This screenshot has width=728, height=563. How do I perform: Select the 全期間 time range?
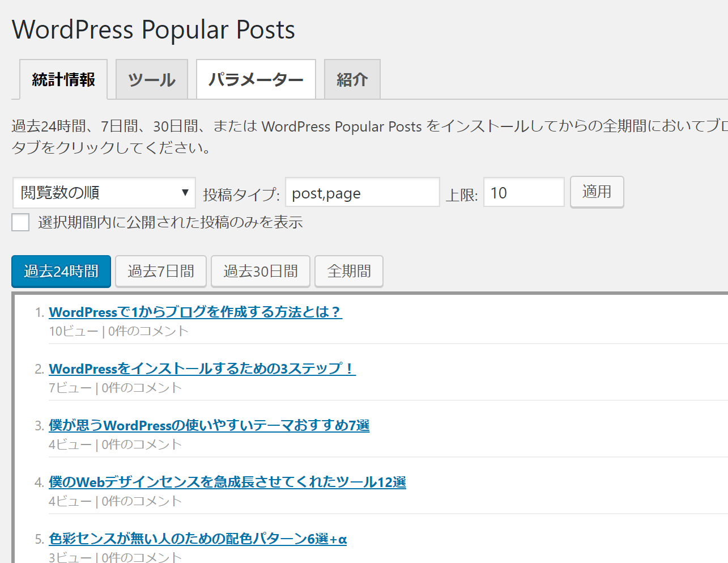coord(349,272)
